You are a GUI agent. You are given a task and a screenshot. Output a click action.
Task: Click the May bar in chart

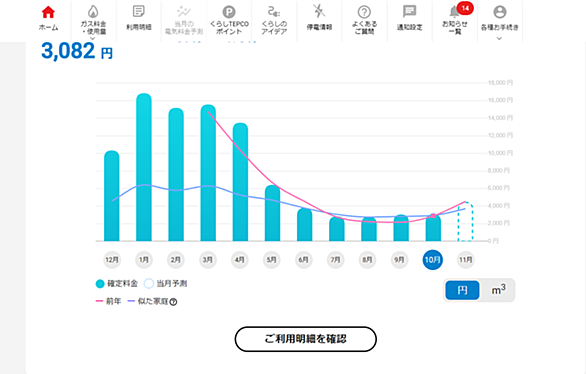[272, 213]
